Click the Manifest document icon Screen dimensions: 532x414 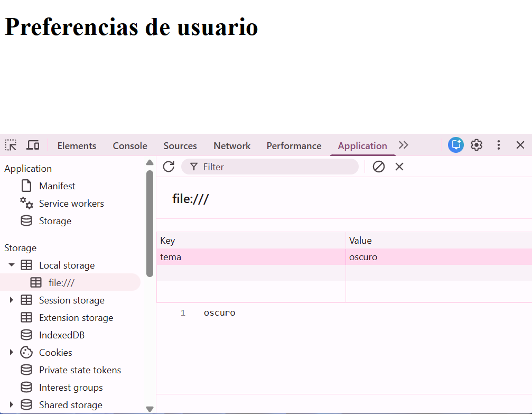(26, 186)
